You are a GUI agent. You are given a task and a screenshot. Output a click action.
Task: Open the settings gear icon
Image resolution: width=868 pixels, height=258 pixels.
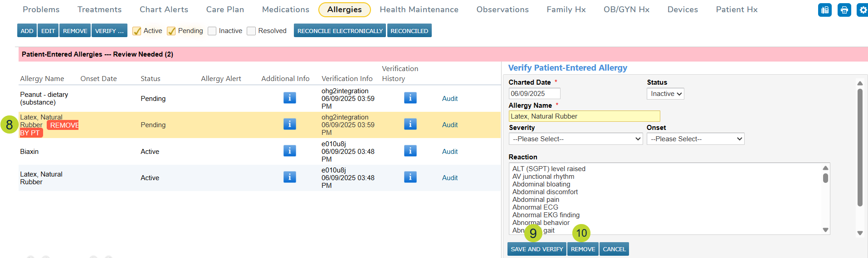click(x=862, y=10)
